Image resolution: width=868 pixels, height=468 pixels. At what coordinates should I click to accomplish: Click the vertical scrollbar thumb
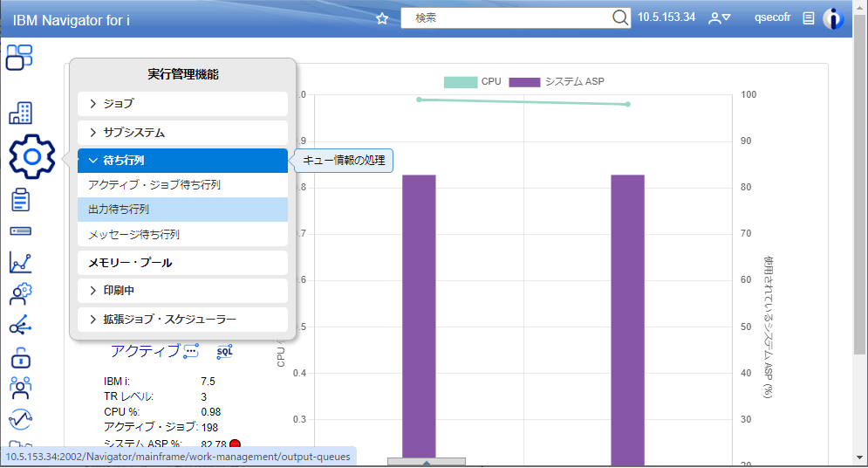pyautogui.click(x=859, y=185)
